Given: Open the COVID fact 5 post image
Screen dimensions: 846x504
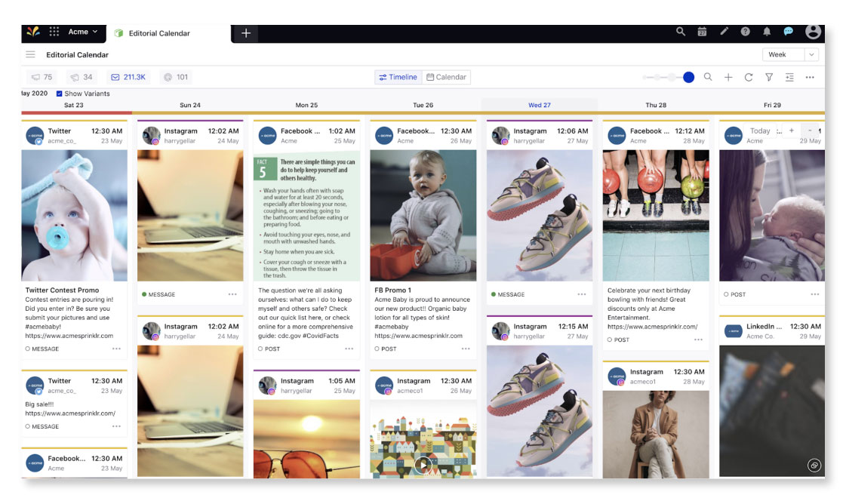Looking at the screenshot, I should point(306,215).
